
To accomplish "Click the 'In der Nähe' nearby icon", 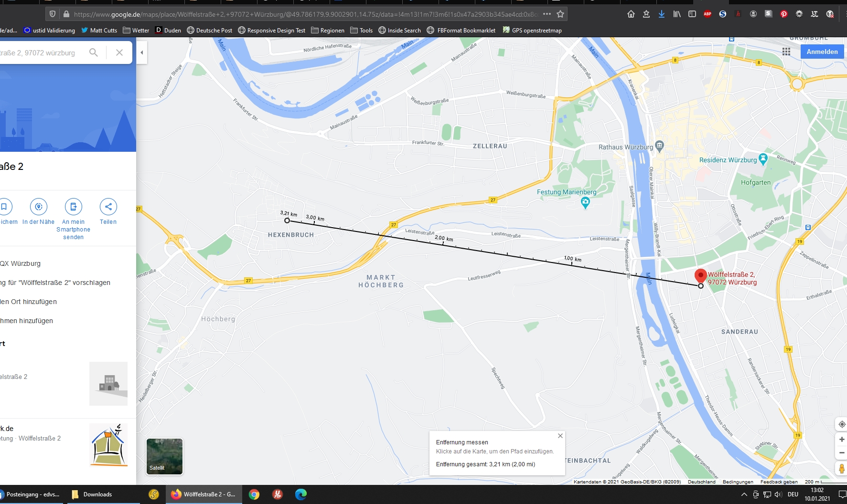I will 39,207.
